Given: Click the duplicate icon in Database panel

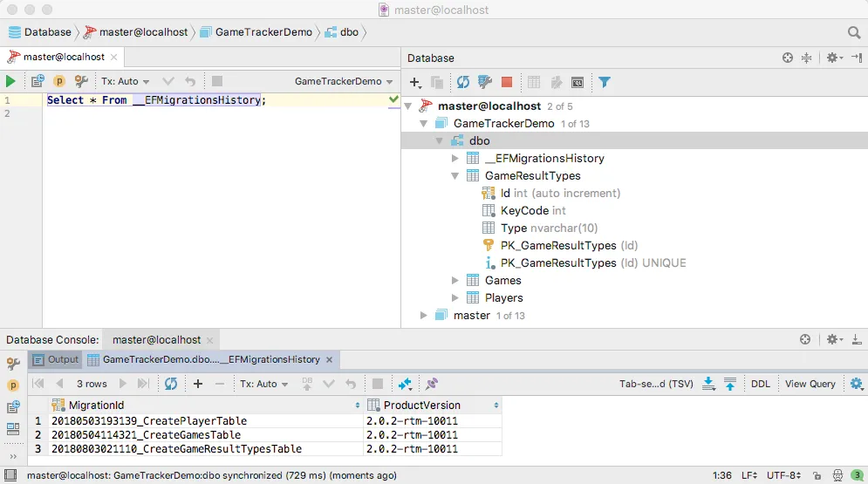Looking at the screenshot, I should 437,83.
